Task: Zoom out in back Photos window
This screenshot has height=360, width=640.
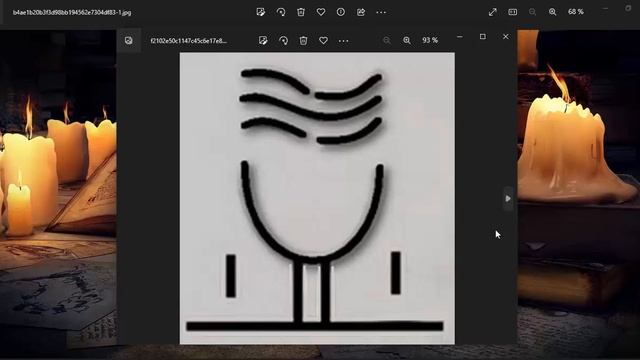Action: 532,12
